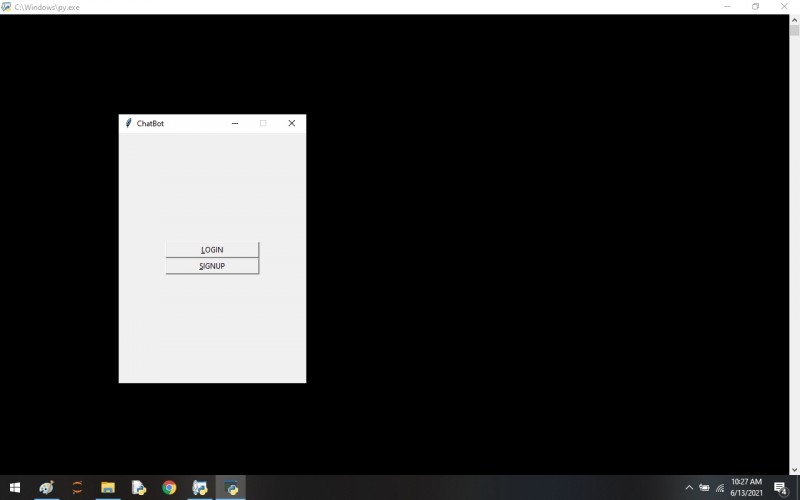Open the notification action center icon

(781, 488)
